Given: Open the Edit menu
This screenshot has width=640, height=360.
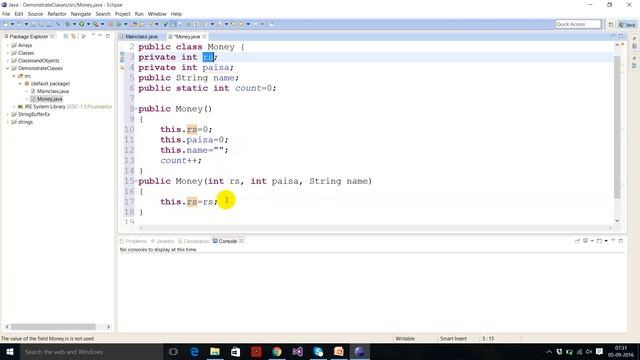Looking at the screenshot, I should [x=19, y=14].
